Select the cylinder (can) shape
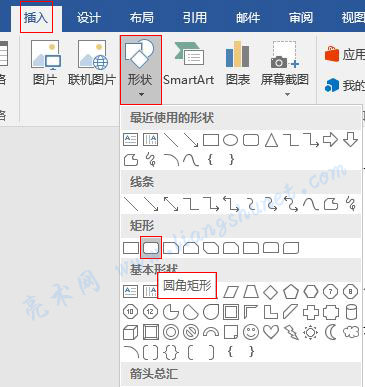 coord(351,312)
